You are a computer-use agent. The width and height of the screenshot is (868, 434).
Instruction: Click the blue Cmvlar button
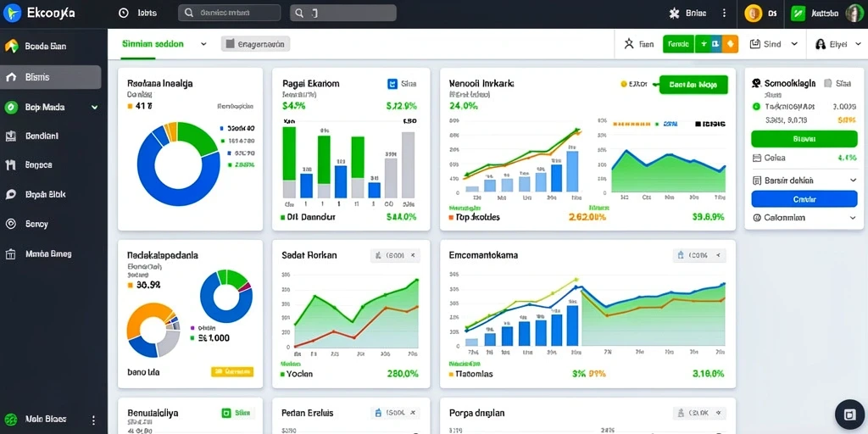804,198
